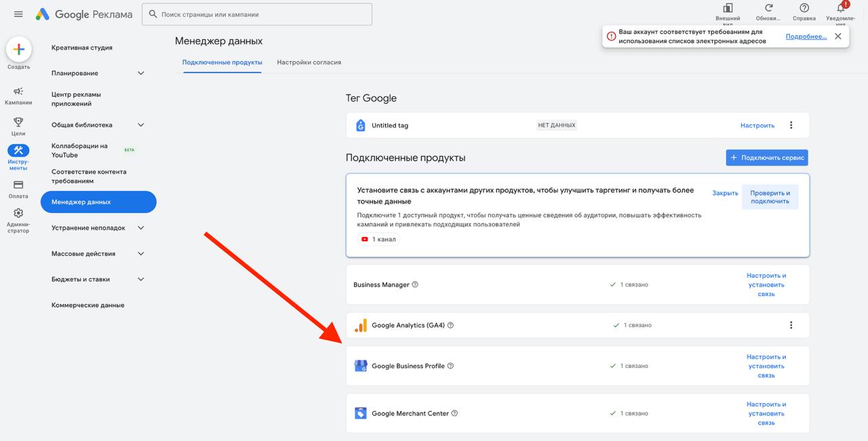The width and height of the screenshot is (868, 441).
Task: Click the Appearance icon in header
Action: click(728, 8)
